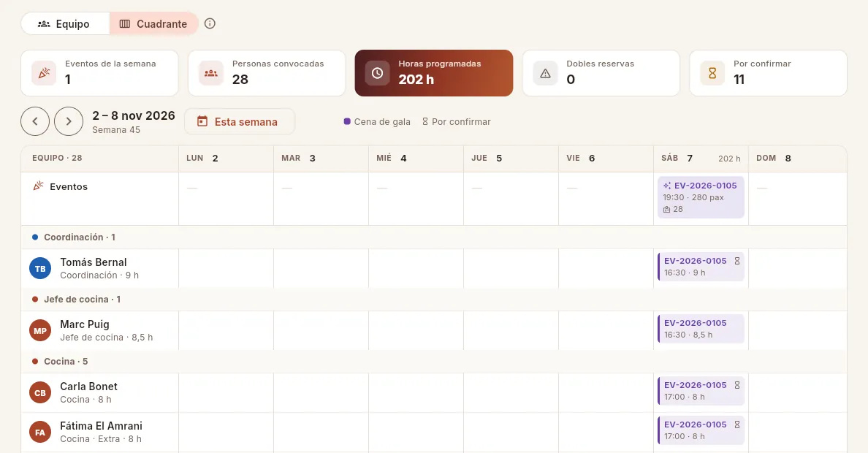Click the SÁB 7 column header

[701, 159]
